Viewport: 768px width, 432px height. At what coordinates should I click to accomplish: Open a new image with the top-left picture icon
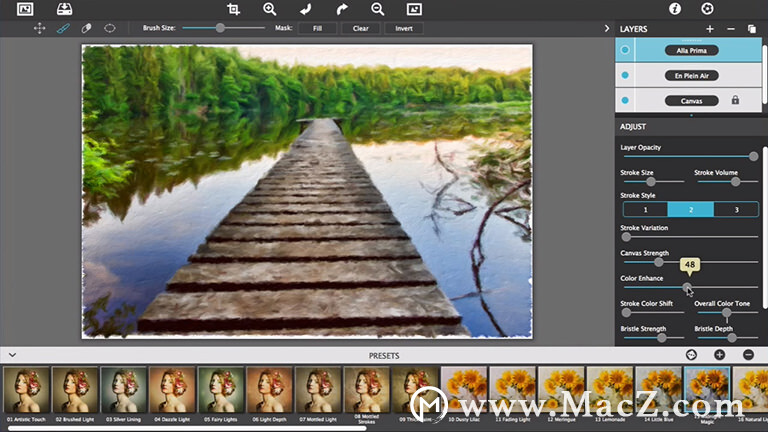tap(25, 9)
